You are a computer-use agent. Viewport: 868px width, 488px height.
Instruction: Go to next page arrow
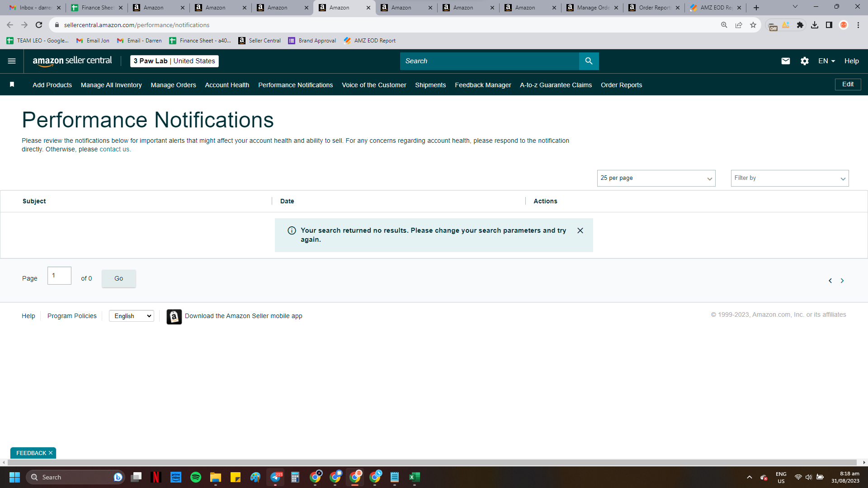pos(842,281)
